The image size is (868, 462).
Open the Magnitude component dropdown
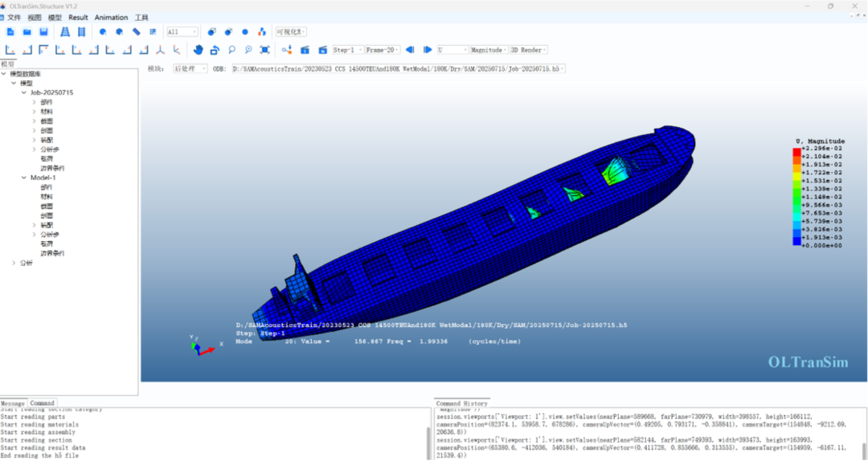tap(489, 50)
